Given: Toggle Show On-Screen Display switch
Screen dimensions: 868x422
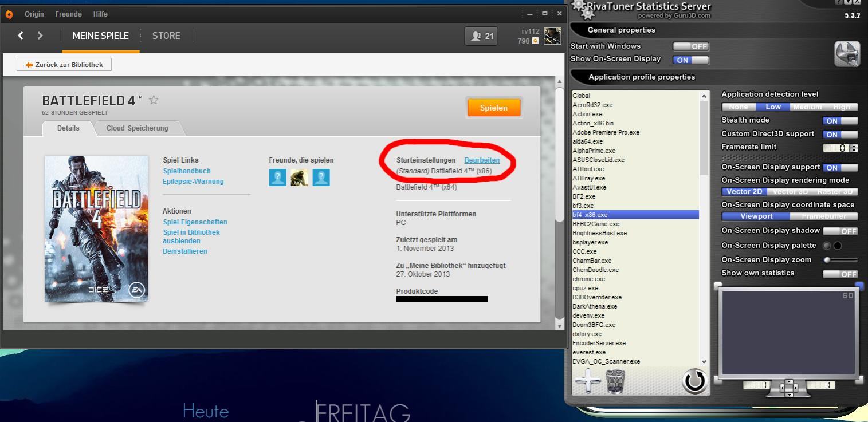Looking at the screenshot, I should click(690, 60).
